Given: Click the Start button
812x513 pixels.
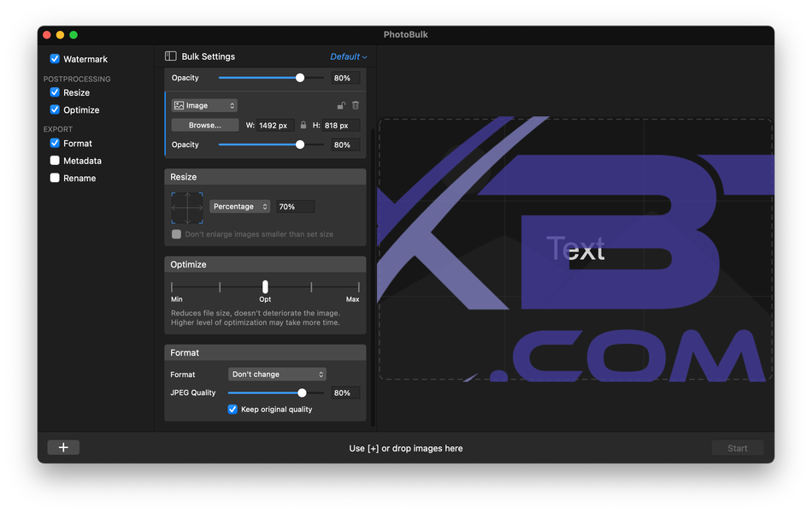Looking at the screenshot, I should point(738,448).
